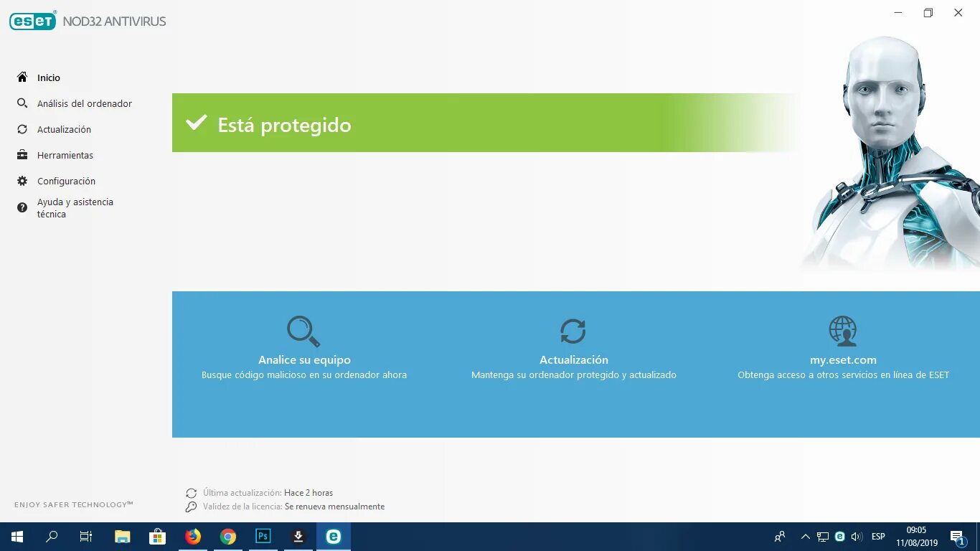Minimize the ESET window

pyautogui.click(x=899, y=12)
